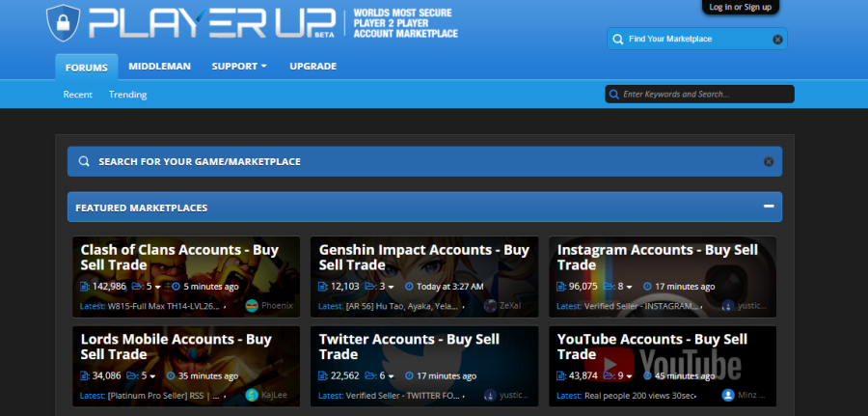The width and height of the screenshot is (868, 416).
Task: Open Clash of Clans Accounts marketplace
Action: 179,257
